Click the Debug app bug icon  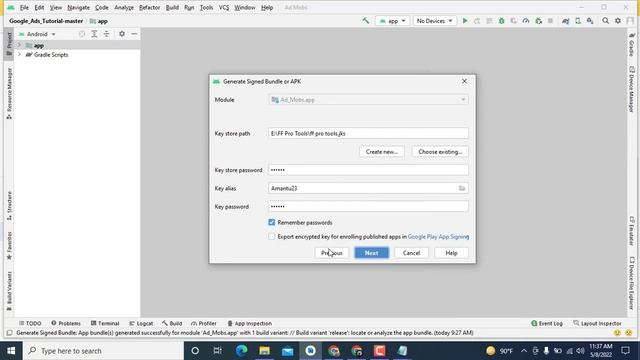501,21
